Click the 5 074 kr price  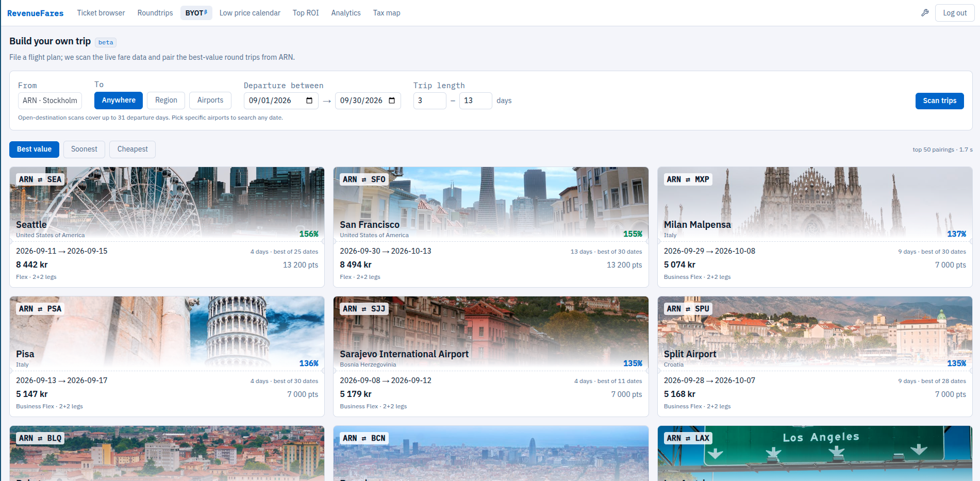pos(679,264)
